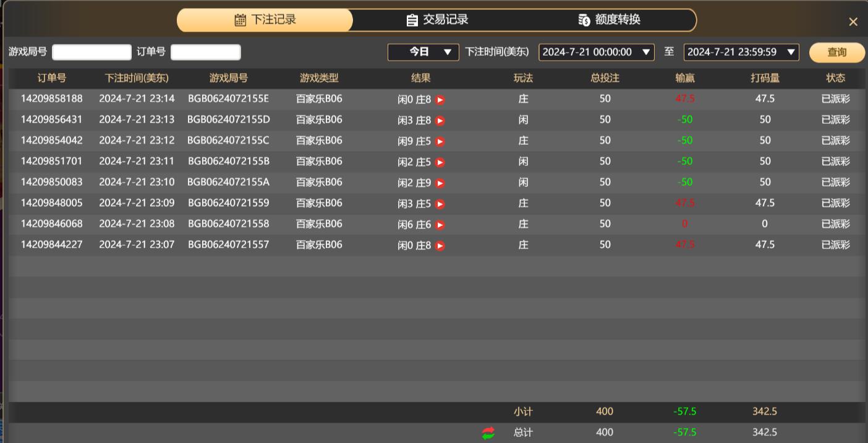Open the 今日 date range dropdown

tap(422, 52)
